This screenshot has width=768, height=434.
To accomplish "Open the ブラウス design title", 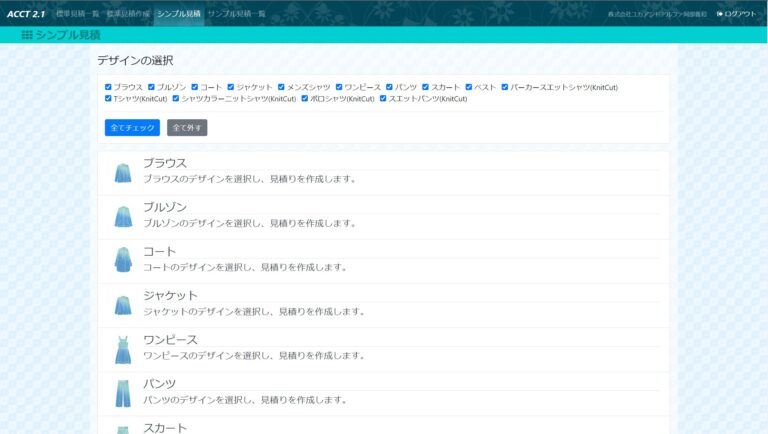I will click(165, 163).
